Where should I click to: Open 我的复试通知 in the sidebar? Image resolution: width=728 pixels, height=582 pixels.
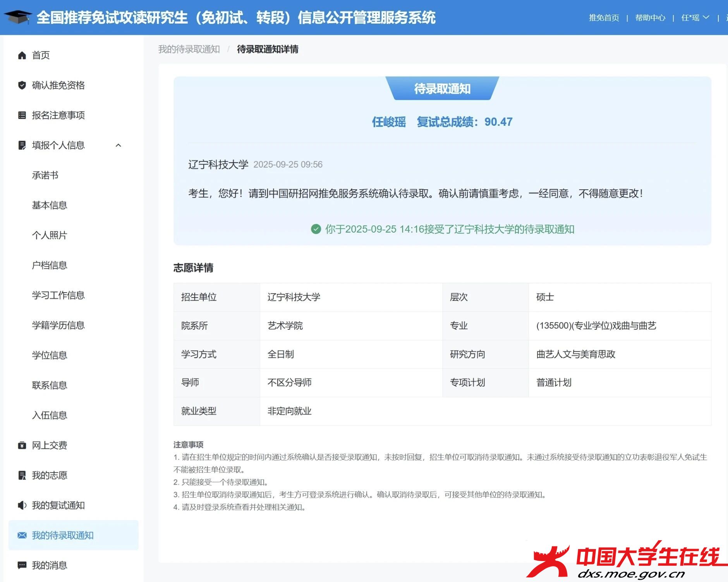pos(58,505)
